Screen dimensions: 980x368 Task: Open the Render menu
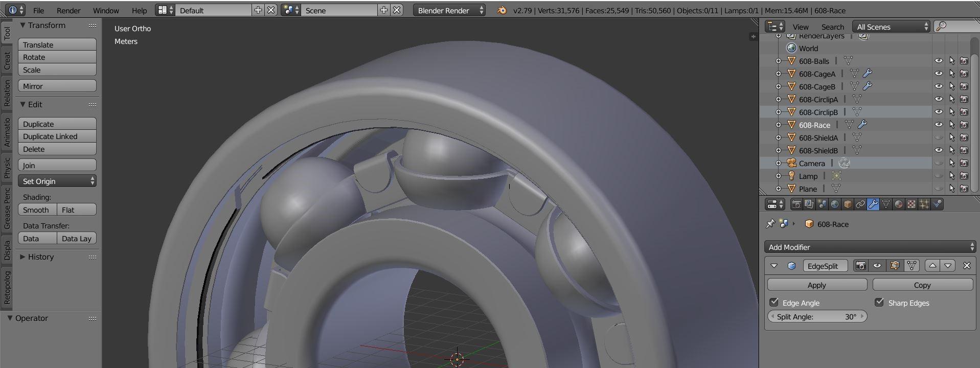point(69,10)
